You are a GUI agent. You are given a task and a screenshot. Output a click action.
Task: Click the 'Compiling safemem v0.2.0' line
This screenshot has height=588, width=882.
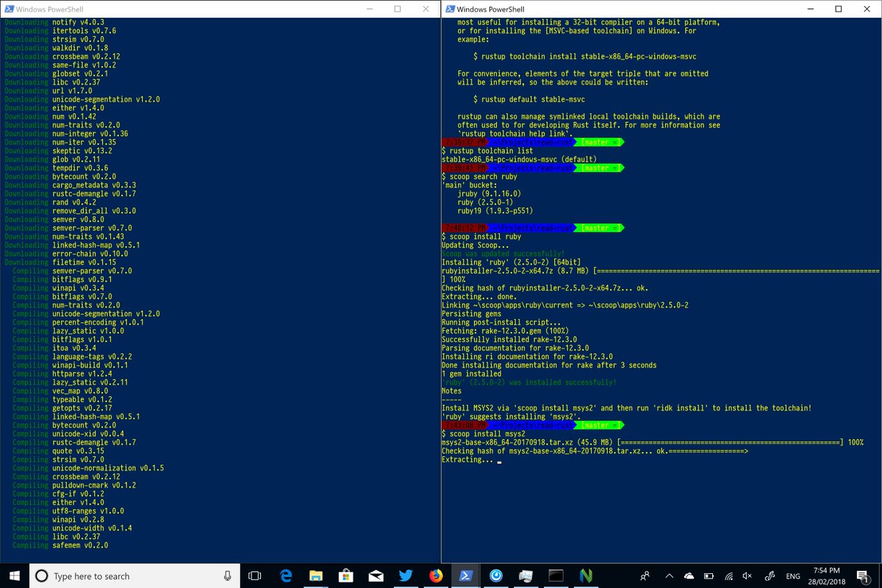(60, 545)
